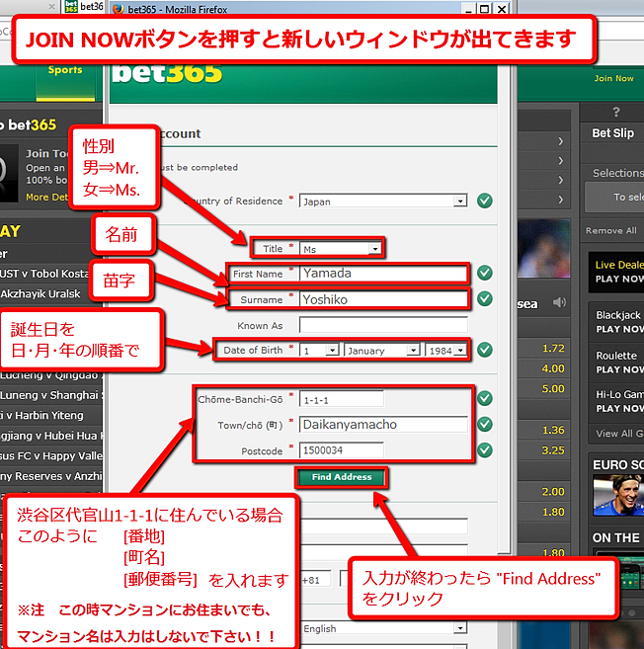The image size is (644, 649).
Task: Click the View All Games link
Action: pos(619,434)
